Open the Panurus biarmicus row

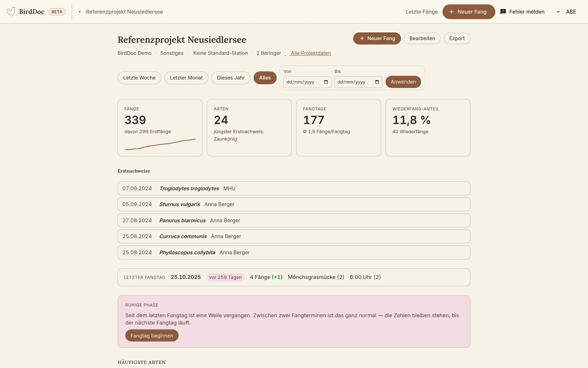(x=294, y=220)
